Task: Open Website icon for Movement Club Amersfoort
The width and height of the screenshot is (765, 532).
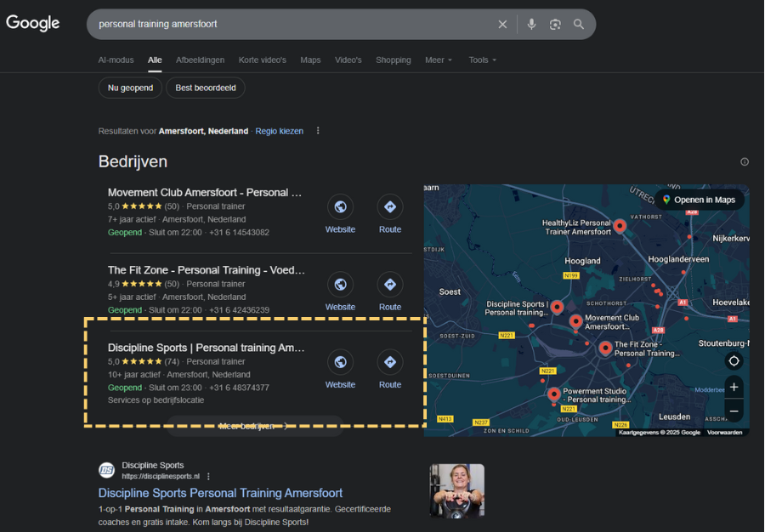Action: (x=340, y=207)
